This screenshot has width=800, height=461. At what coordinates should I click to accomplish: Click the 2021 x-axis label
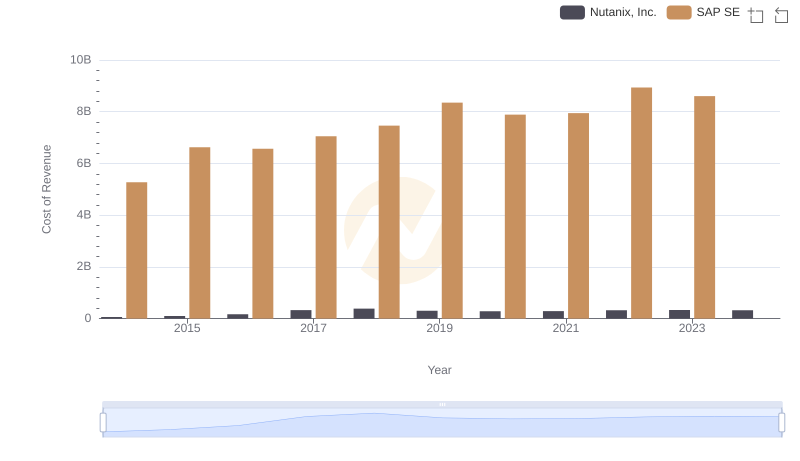coord(566,328)
